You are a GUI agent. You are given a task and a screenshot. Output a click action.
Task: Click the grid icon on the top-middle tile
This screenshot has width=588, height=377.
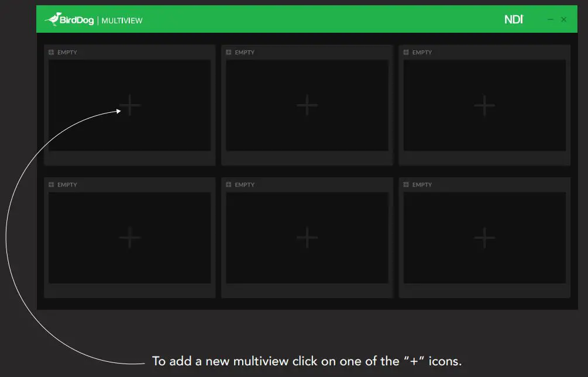(x=228, y=52)
